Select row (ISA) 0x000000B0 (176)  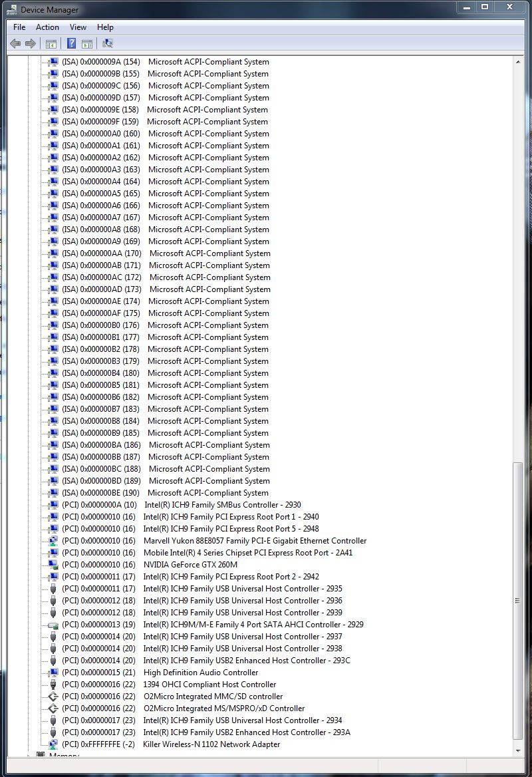165,325
